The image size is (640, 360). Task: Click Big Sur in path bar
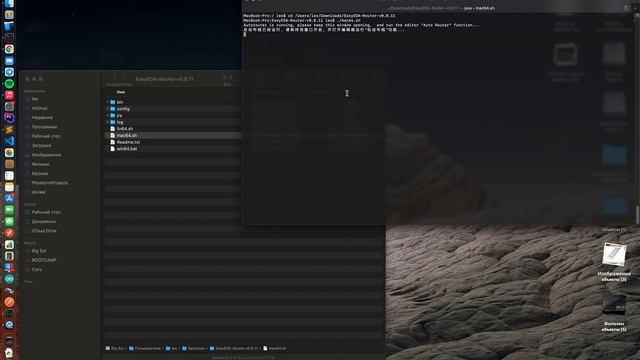point(115,348)
